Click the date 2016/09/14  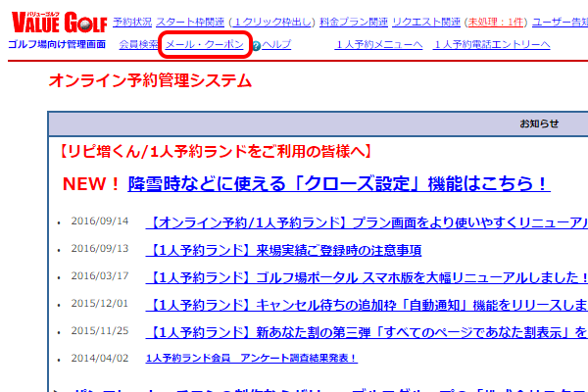[100, 220]
